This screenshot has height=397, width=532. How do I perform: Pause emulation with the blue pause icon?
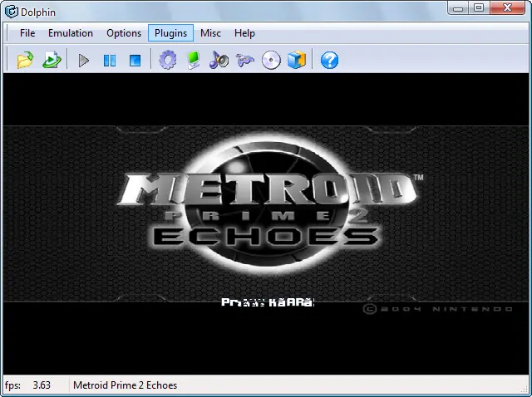click(110, 61)
